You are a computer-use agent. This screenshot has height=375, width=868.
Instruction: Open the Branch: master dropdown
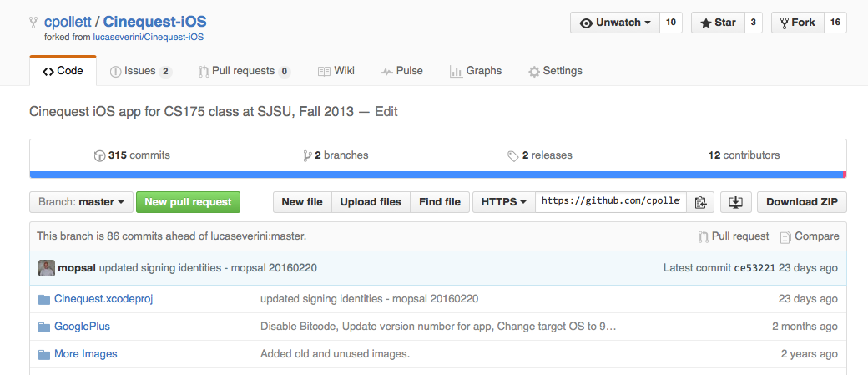81,202
